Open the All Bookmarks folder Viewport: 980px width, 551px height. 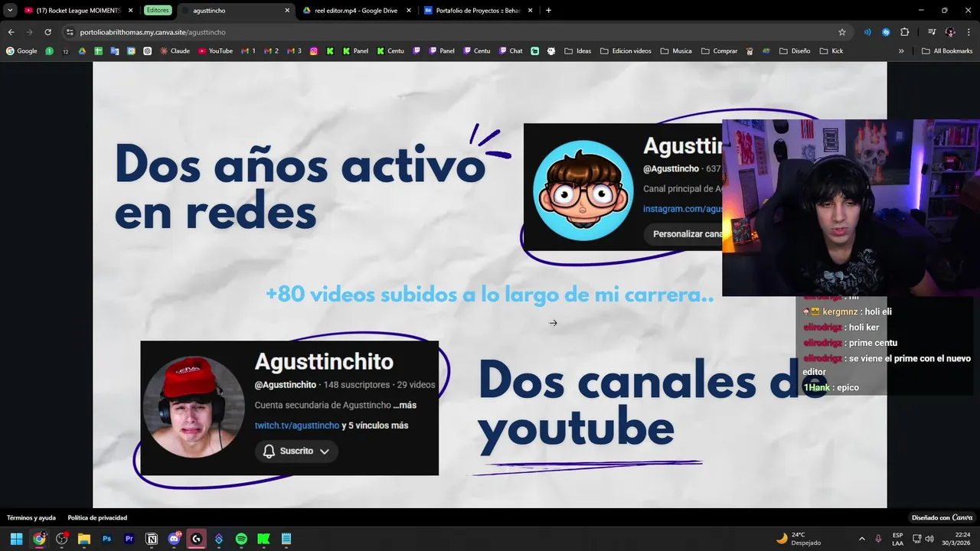pos(947,51)
